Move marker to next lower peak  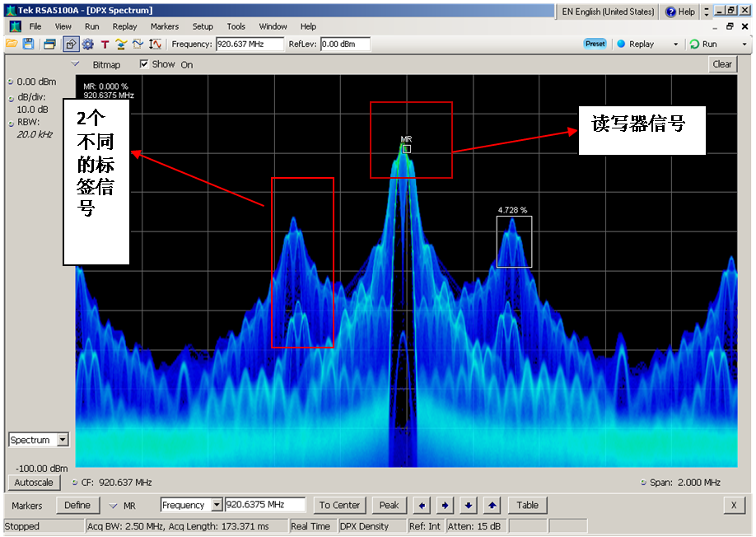468,505
